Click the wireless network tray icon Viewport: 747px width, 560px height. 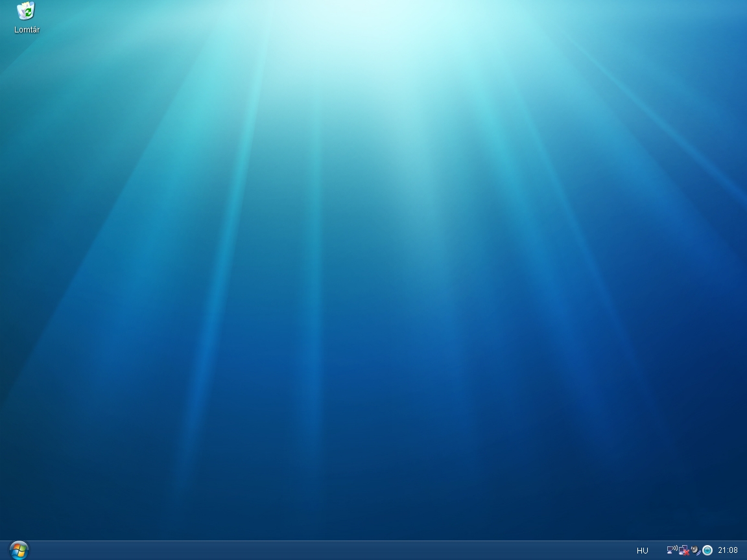[x=672, y=550]
